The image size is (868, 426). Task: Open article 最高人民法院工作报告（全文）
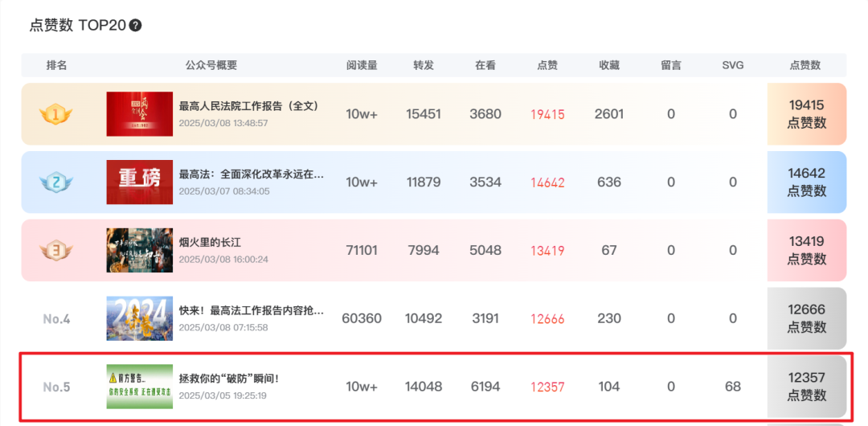tap(249, 106)
